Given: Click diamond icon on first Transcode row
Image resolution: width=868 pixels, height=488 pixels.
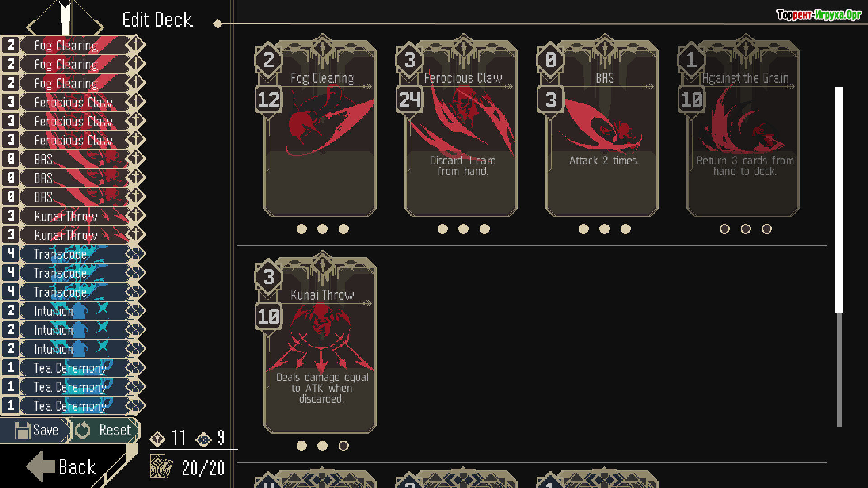Looking at the screenshot, I should [x=135, y=254].
